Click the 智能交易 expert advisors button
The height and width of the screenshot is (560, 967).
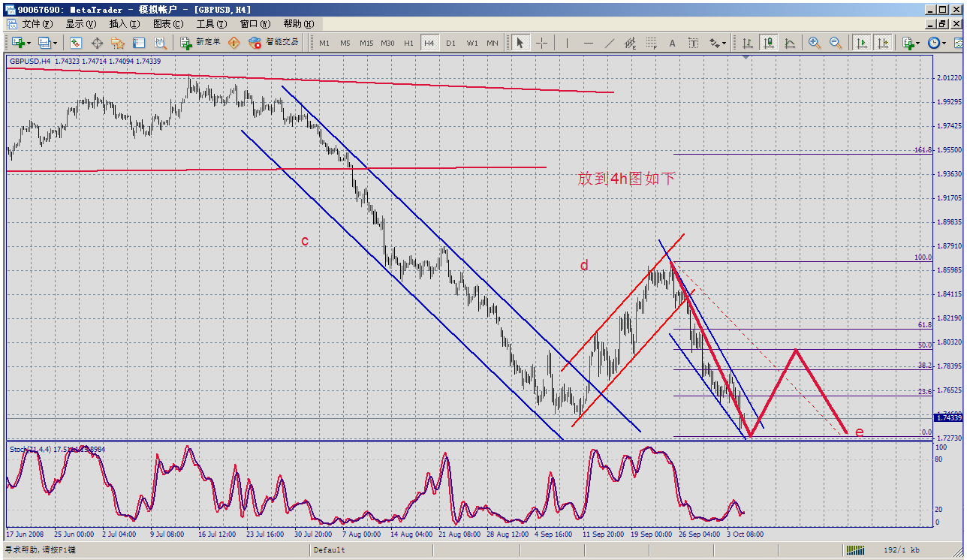274,43
